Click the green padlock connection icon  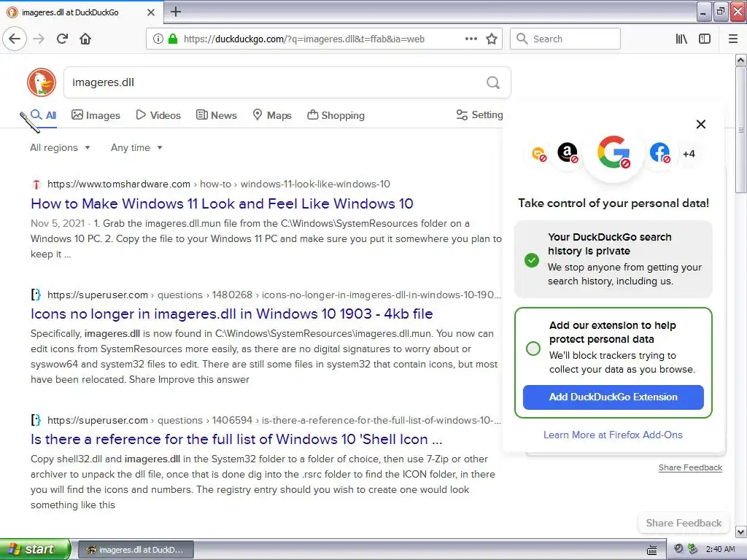point(173,39)
